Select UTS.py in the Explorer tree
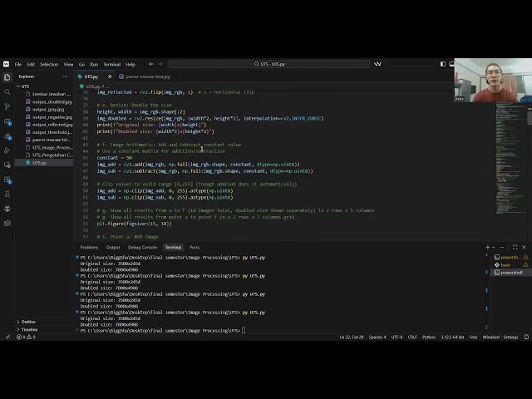The height and width of the screenshot is (399, 532). [x=44, y=163]
